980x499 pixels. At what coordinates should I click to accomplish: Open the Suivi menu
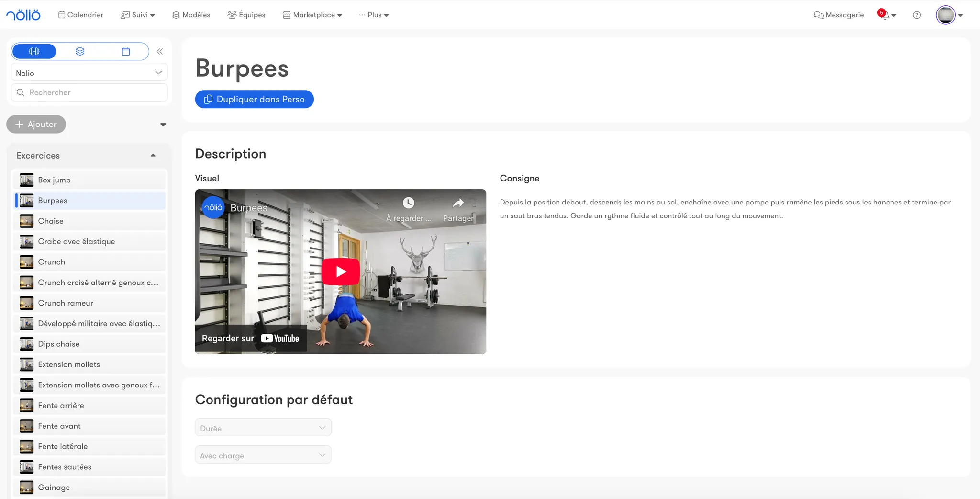point(138,15)
